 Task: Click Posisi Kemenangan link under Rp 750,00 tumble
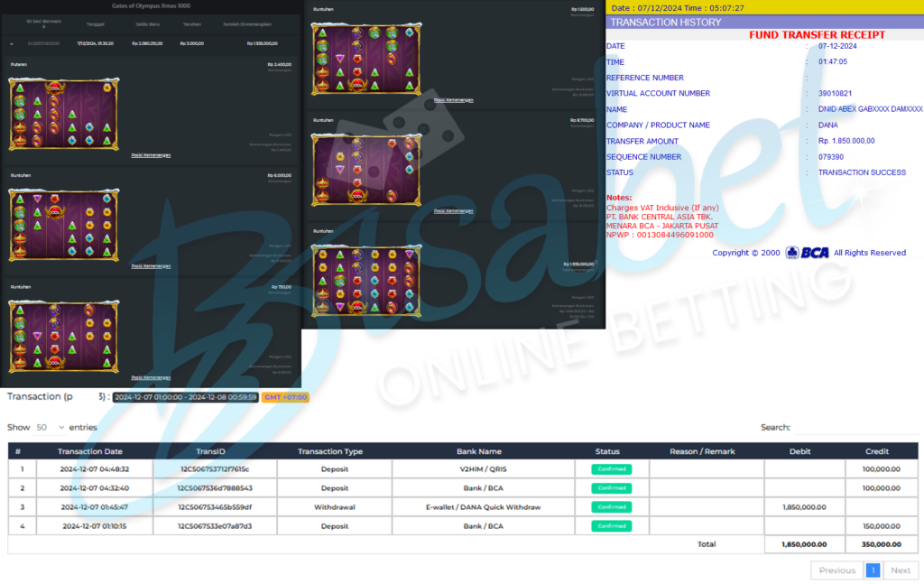point(151,377)
